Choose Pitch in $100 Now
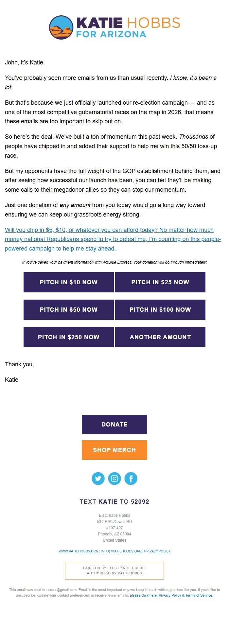Screen dimensions: 229x644 (x=160, y=310)
